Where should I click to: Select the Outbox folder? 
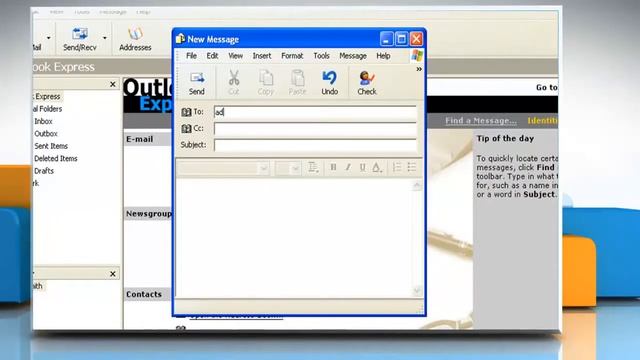(x=46, y=133)
